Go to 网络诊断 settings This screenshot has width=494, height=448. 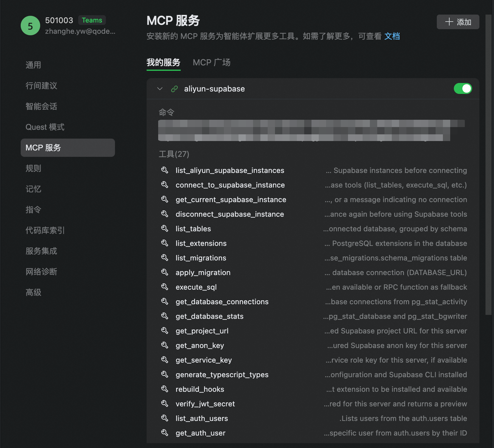point(68,272)
